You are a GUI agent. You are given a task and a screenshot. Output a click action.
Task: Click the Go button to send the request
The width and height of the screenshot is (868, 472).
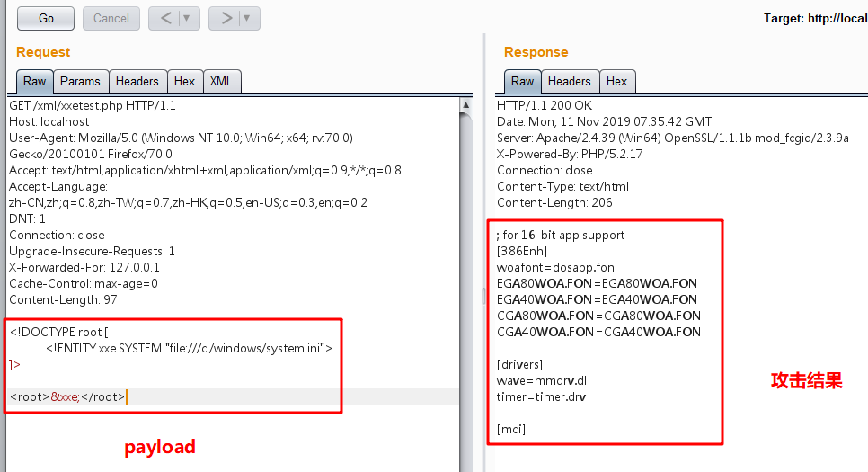tap(46, 18)
